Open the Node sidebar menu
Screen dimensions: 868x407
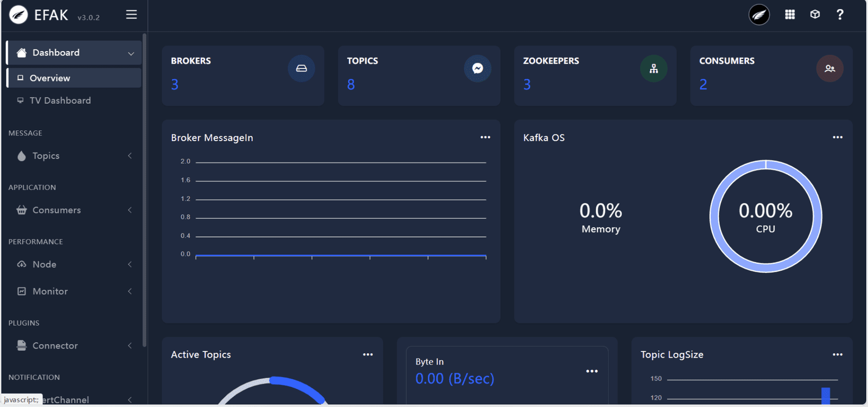74,264
